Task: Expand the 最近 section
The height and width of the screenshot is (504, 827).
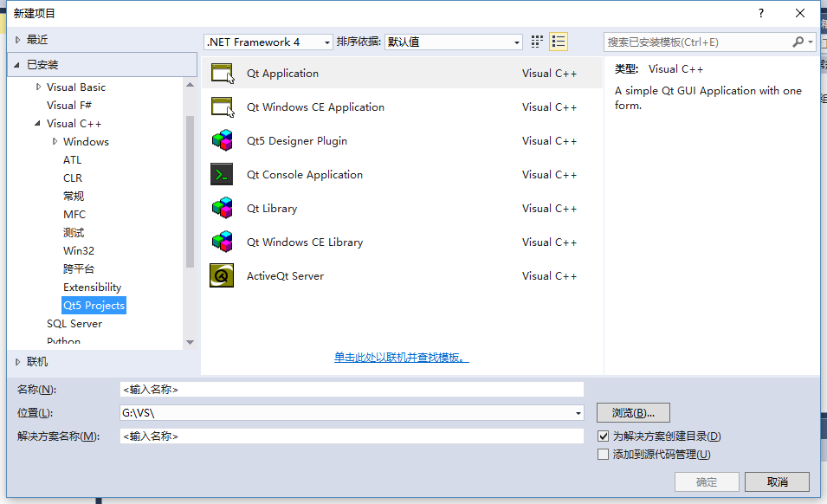Action: tap(17, 40)
